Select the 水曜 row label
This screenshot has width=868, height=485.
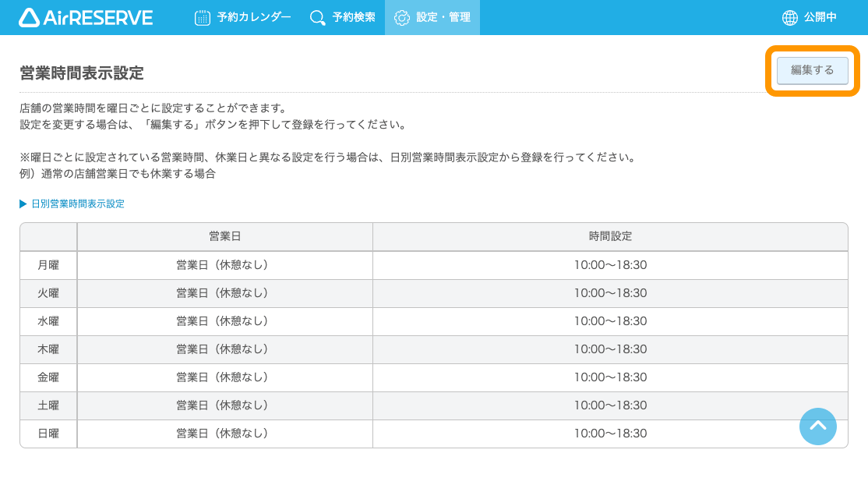pos(48,321)
